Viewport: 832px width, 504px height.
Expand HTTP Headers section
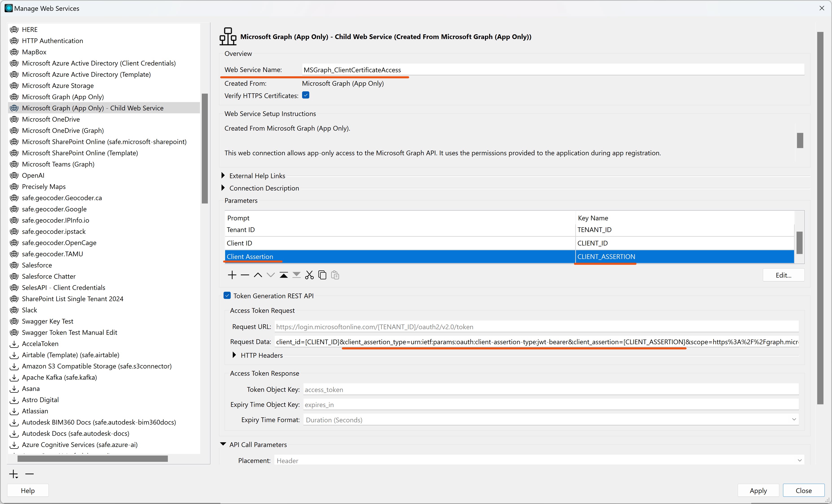[234, 355]
